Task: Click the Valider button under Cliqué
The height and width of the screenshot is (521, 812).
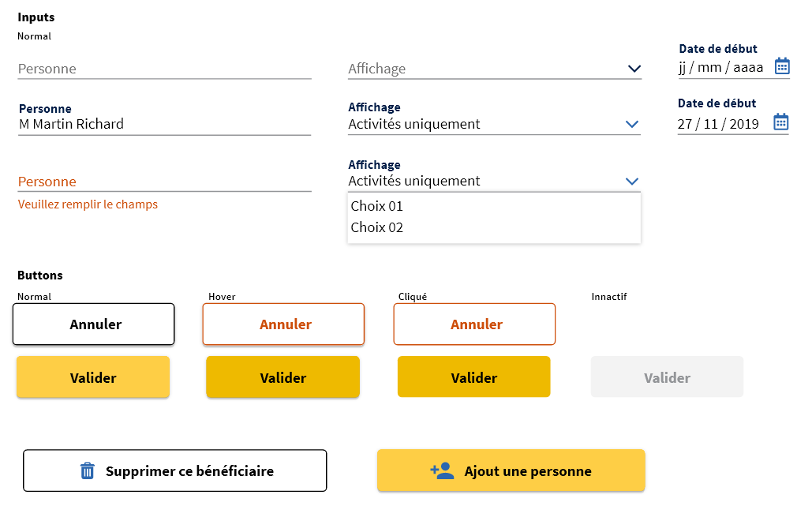Action: 473,377
